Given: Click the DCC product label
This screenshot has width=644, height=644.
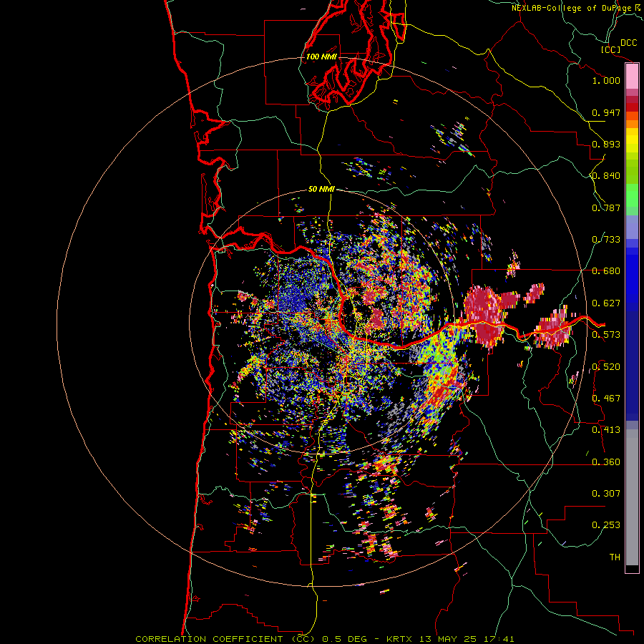Looking at the screenshot, I should click(x=628, y=43).
